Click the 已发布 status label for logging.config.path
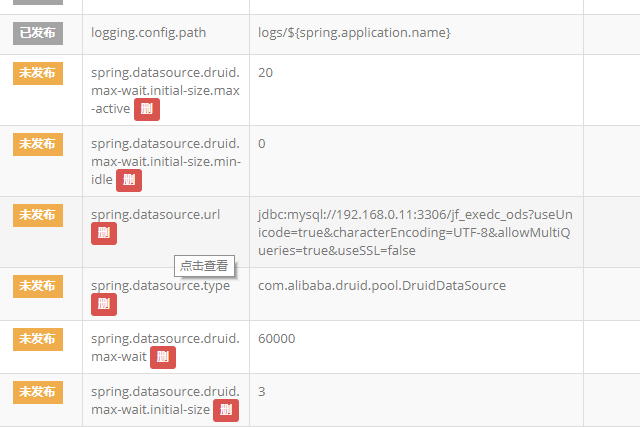 [38, 33]
